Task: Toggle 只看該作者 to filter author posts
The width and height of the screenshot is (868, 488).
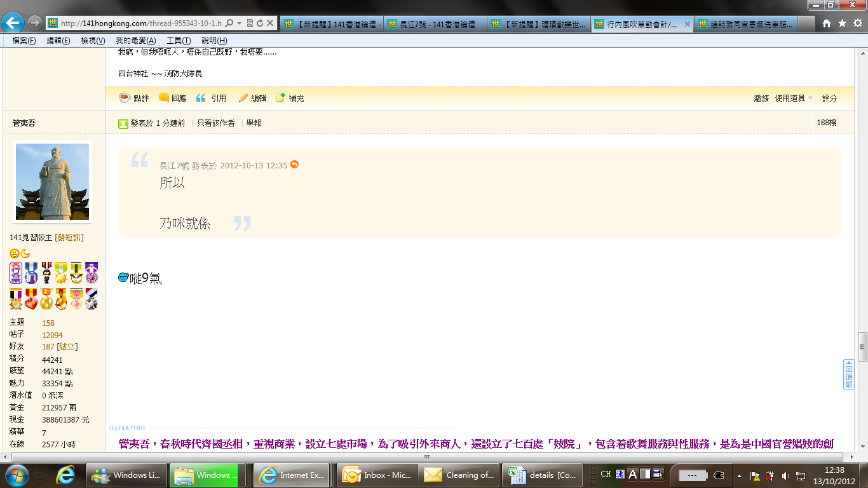Action: tap(215, 123)
